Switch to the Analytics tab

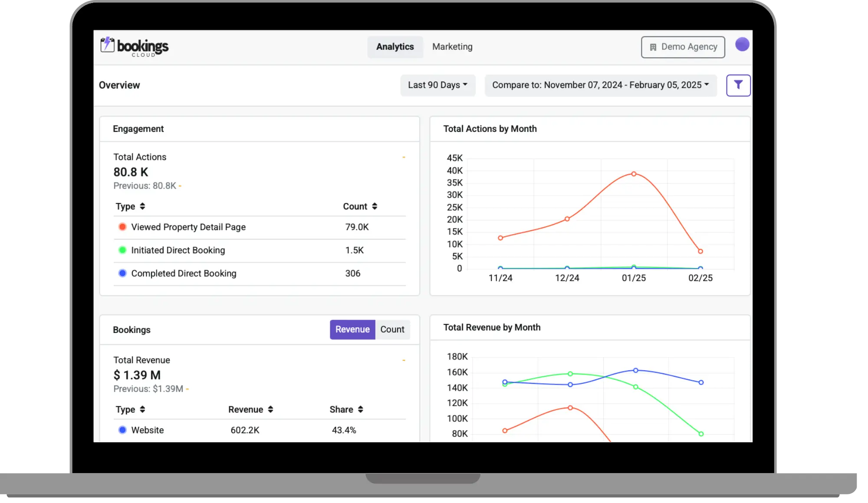pos(395,47)
